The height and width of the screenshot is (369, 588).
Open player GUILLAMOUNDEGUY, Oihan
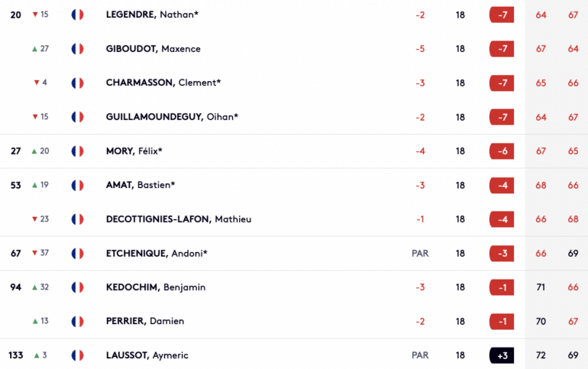click(x=172, y=117)
